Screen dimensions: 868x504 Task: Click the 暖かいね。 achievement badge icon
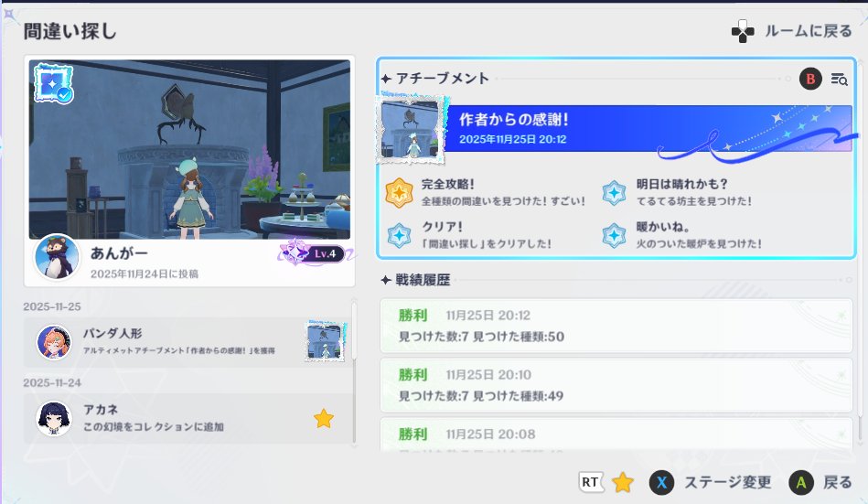pyautogui.click(x=614, y=235)
